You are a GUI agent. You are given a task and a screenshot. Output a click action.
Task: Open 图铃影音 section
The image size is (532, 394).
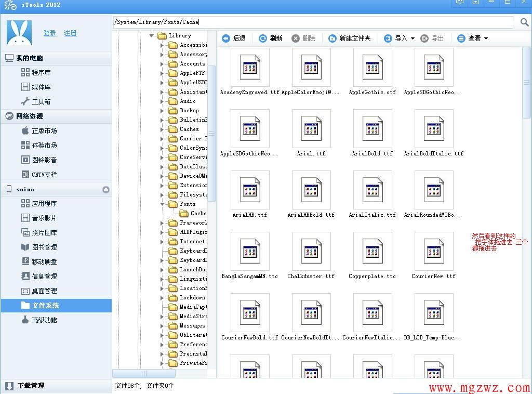click(39, 160)
